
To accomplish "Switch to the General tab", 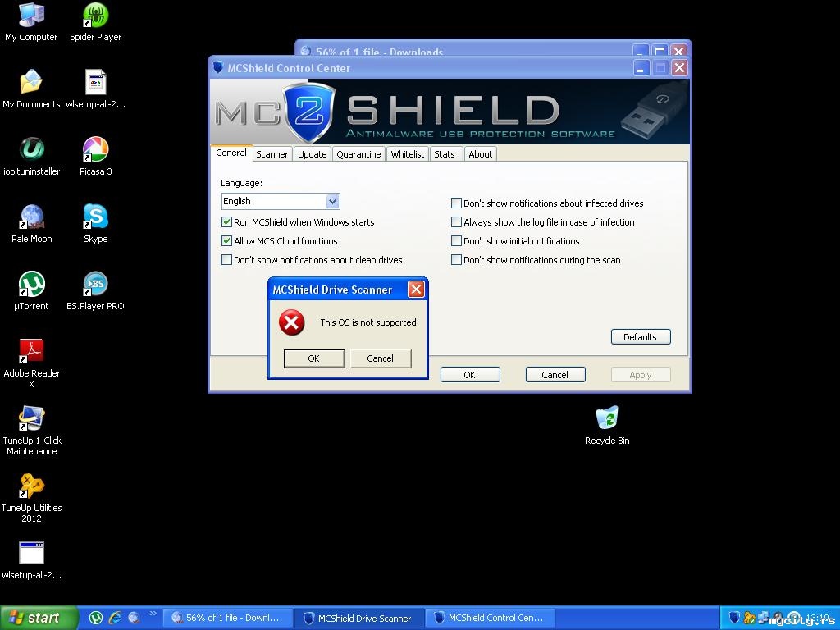I will point(231,153).
